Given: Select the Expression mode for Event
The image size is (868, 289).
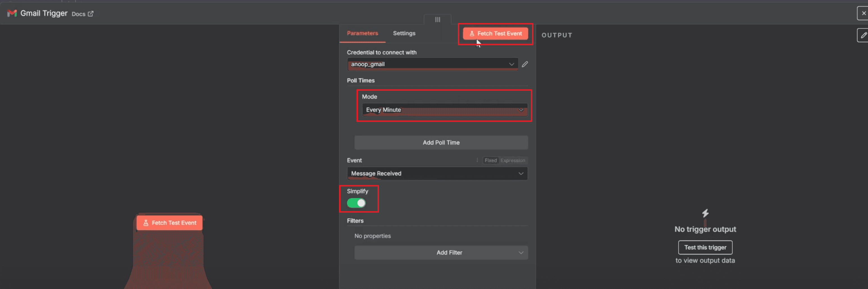Looking at the screenshot, I should click(x=513, y=161).
